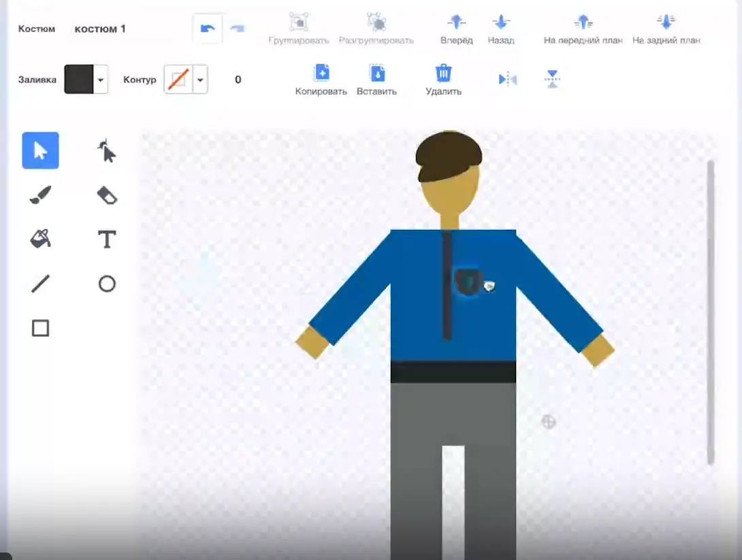The image size is (742, 560).
Task: Select the Text tool
Action: pyautogui.click(x=106, y=239)
